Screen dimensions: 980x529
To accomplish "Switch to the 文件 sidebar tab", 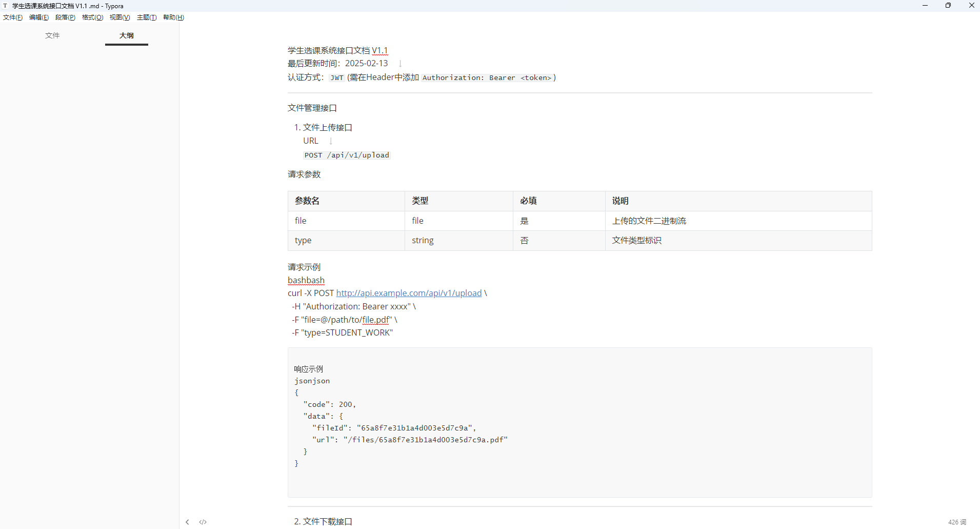I will (52, 35).
